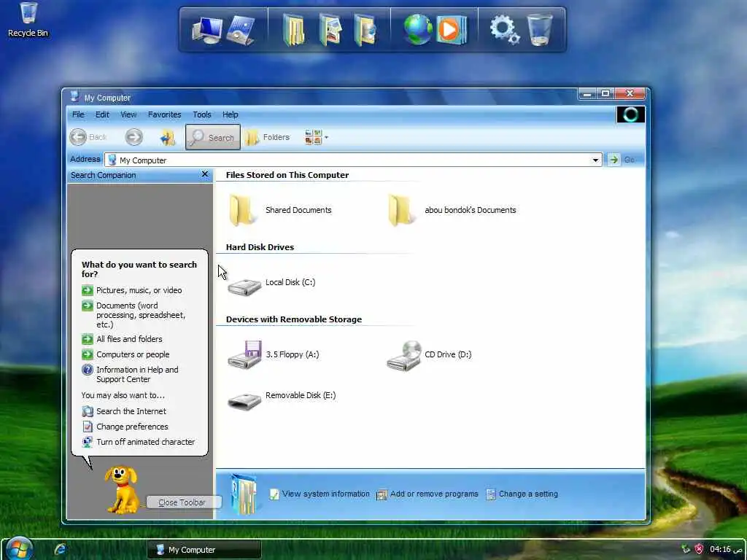Click Change preferences option

[x=125, y=426]
